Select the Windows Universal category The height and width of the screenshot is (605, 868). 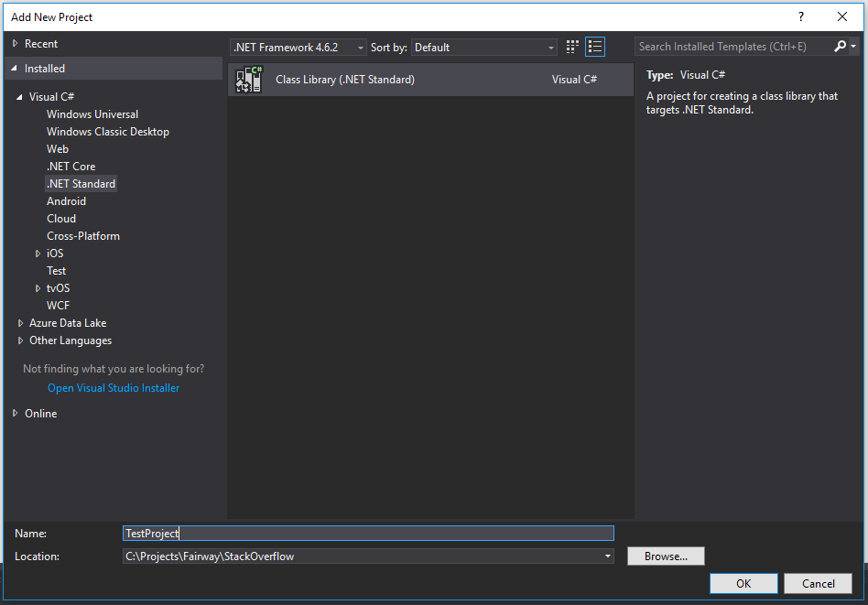92,113
